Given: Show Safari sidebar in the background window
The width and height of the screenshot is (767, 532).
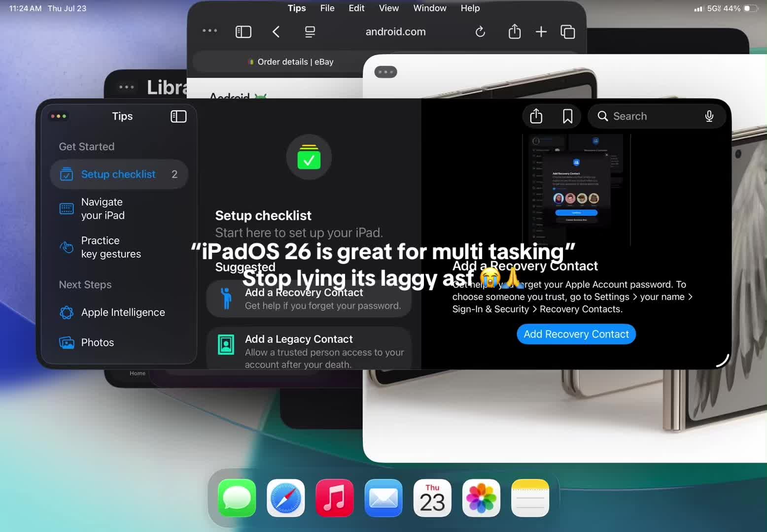Looking at the screenshot, I should [x=244, y=32].
